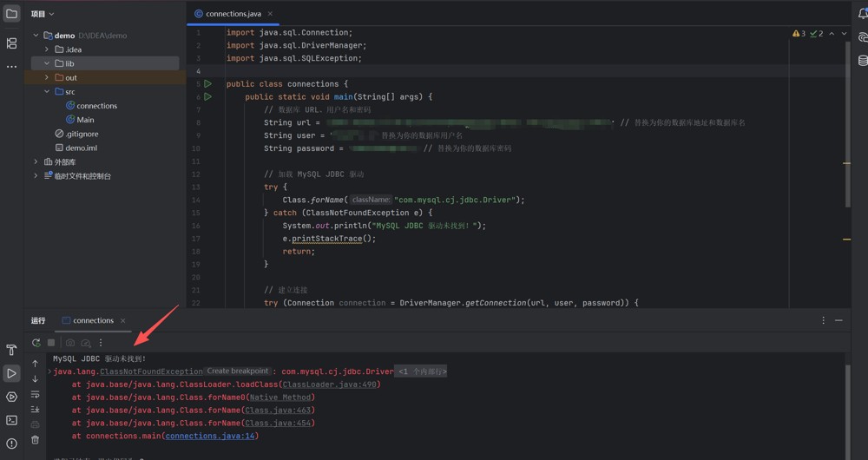Click Down the stack trace arrow
The width and height of the screenshot is (868, 460).
click(x=35, y=379)
